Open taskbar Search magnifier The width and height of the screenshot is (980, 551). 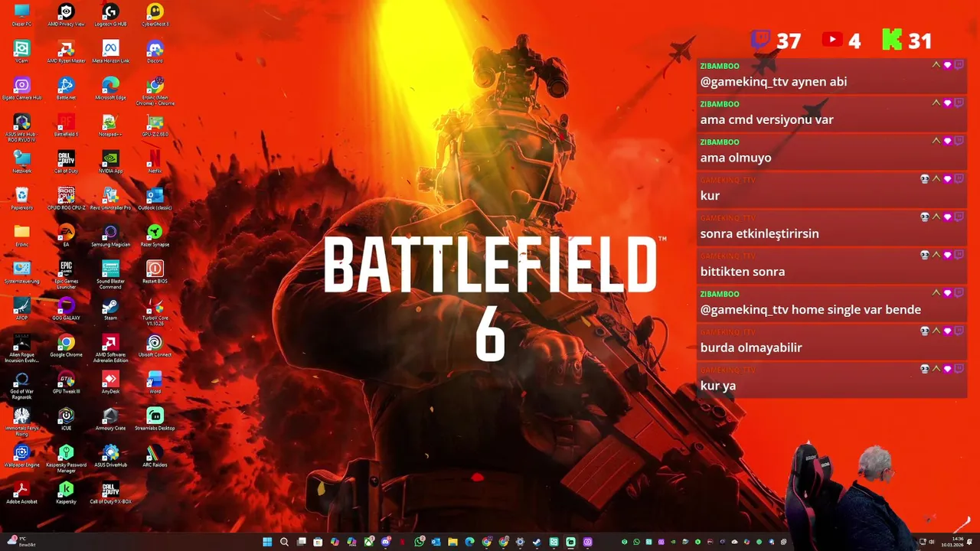click(x=284, y=542)
